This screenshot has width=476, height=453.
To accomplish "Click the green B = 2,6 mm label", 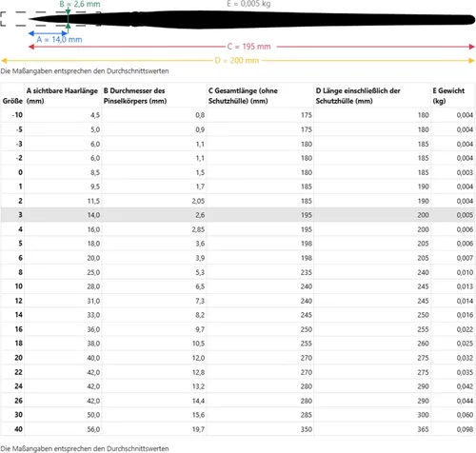I will point(80,4).
